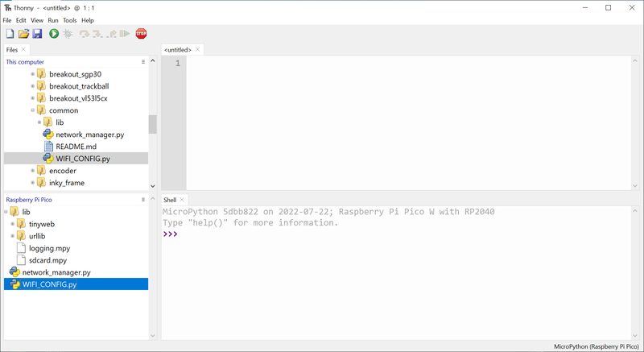Select network_manager.py on the Raspberry Pi Pico
Image resolution: width=644 pixels, height=352 pixels.
point(56,272)
